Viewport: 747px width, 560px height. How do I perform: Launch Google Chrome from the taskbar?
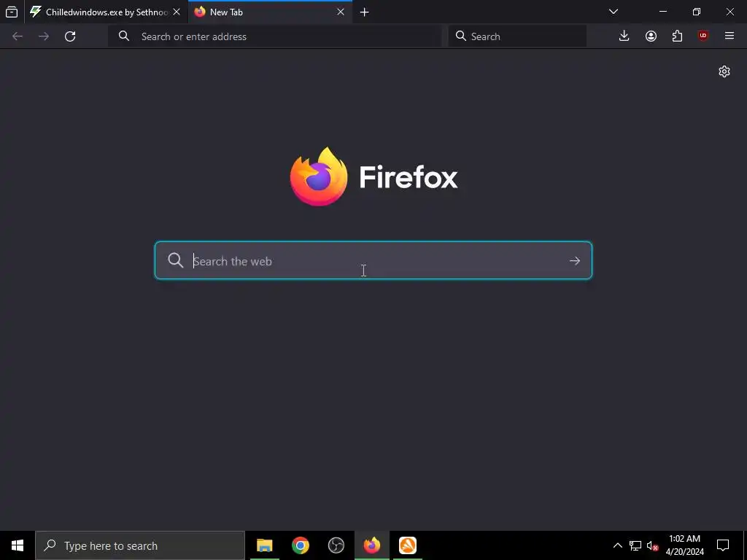click(x=300, y=545)
